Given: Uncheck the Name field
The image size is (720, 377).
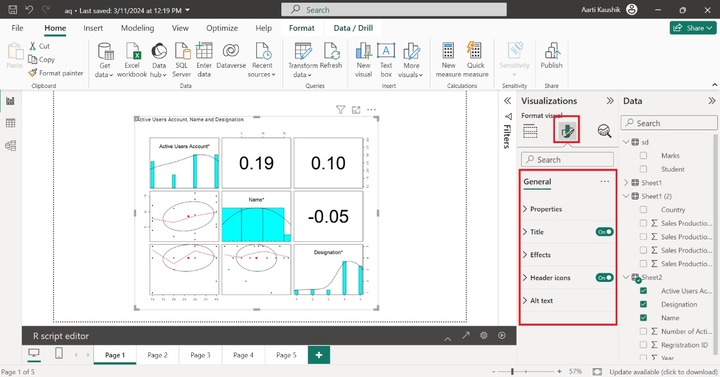Looking at the screenshot, I should point(643,318).
